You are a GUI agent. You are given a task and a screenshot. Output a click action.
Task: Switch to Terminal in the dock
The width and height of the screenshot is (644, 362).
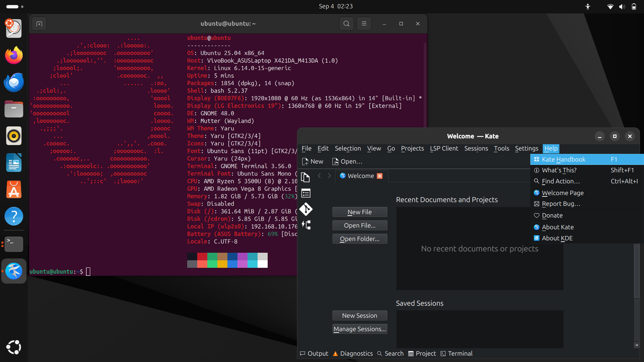click(14, 244)
